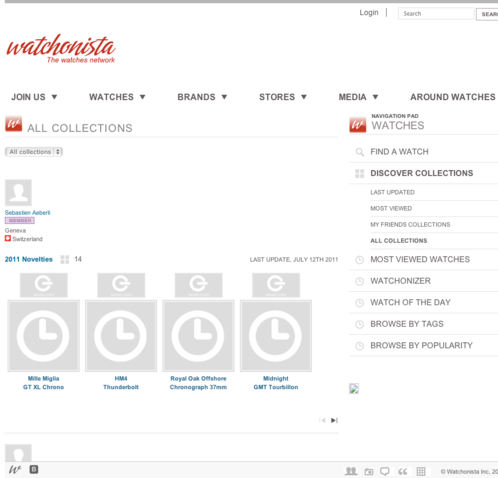Image resolution: width=498 pixels, height=478 pixels.
Task: Click the clock icon beside Watchonizer
Action: [x=360, y=281]
